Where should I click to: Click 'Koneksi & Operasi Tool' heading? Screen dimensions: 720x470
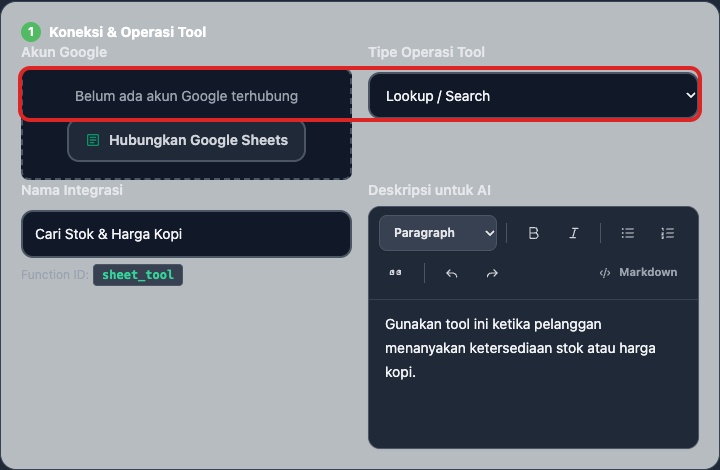(x=128, y=32)
